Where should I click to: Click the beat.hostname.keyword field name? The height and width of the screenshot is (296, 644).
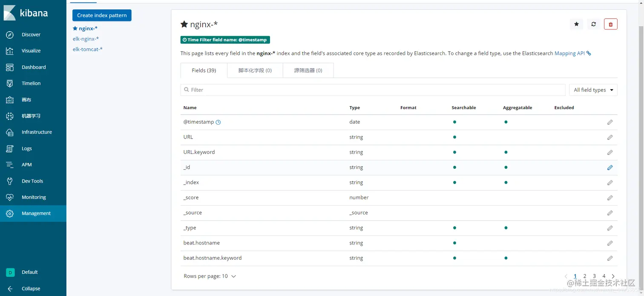[x=213, y=258]
